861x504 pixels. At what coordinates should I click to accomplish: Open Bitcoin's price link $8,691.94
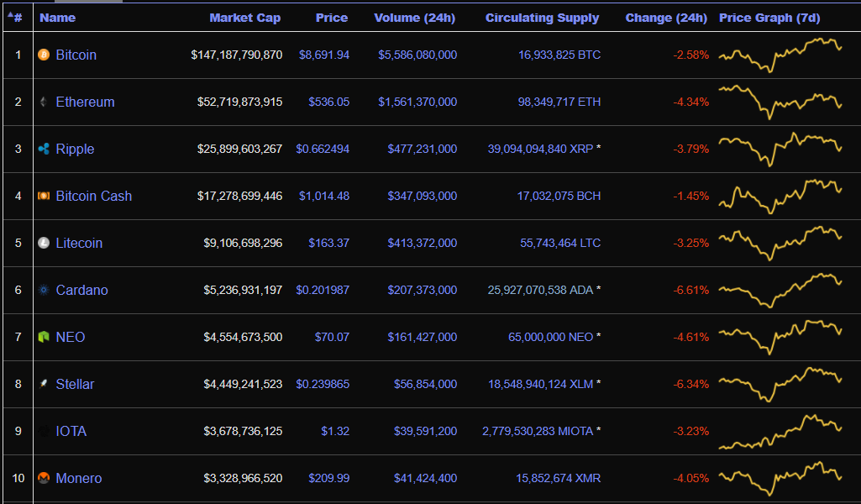click(x=324, y=55)
